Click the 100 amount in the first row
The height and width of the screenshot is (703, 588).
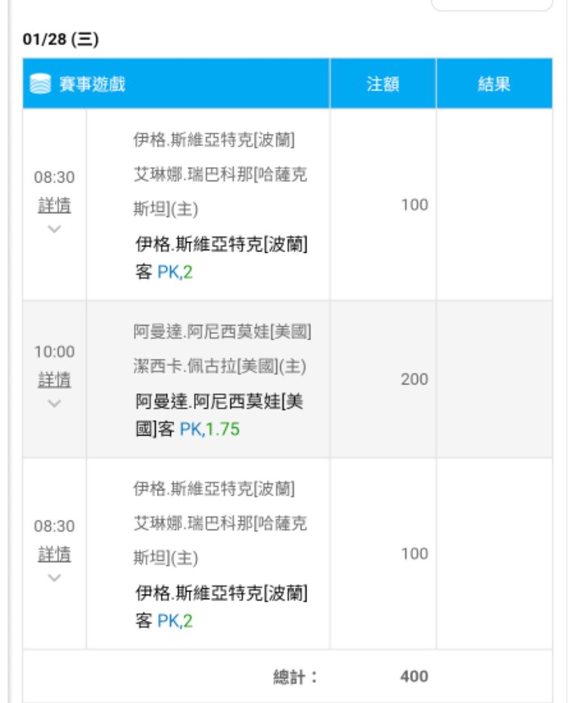[414, 205]
